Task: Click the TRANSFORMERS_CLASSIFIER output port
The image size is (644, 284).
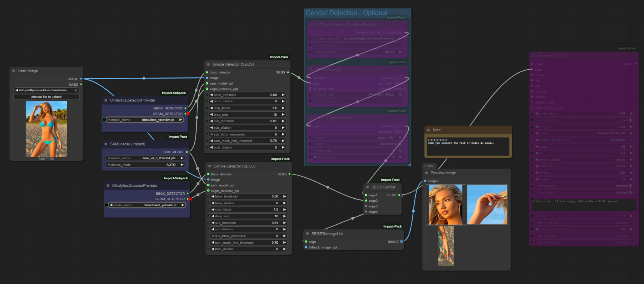Action: [405, 33]
